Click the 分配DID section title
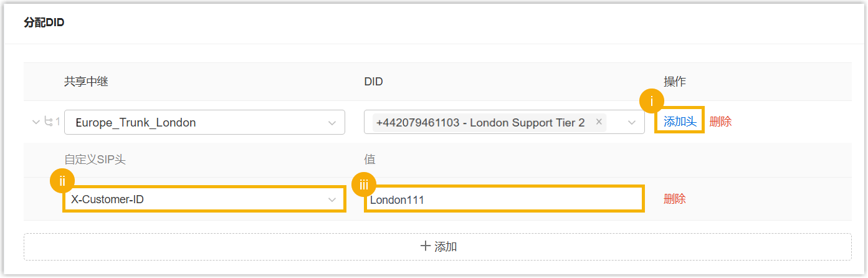This screenshot has height=278, width=868. pyautogui.click(x=44, y=23)
